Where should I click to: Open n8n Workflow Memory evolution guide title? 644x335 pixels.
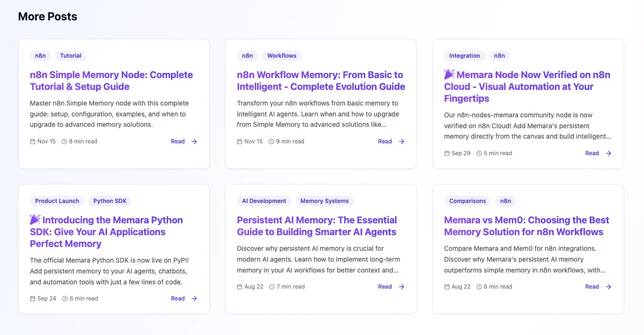pos(321,80)
